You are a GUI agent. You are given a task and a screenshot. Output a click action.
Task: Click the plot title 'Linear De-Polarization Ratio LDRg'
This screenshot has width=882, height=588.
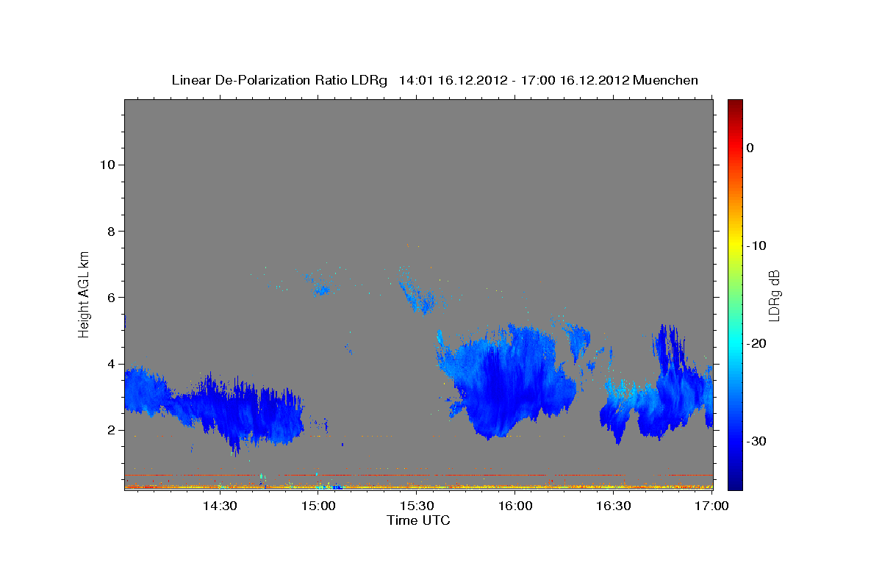coord(279,80)
